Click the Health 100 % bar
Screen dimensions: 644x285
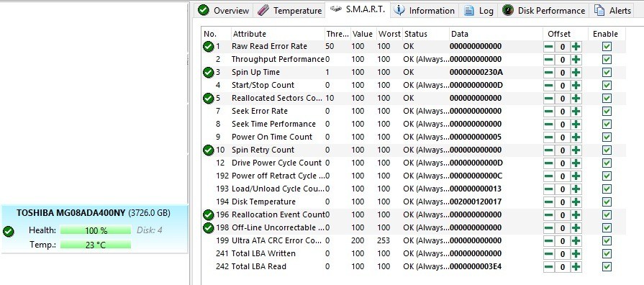(x=96, y=230)
